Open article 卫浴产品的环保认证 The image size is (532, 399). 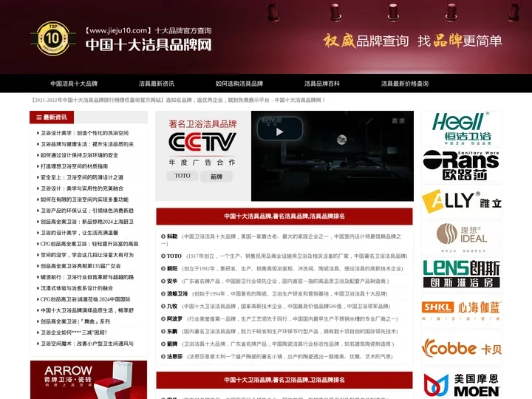click(87, 211)
